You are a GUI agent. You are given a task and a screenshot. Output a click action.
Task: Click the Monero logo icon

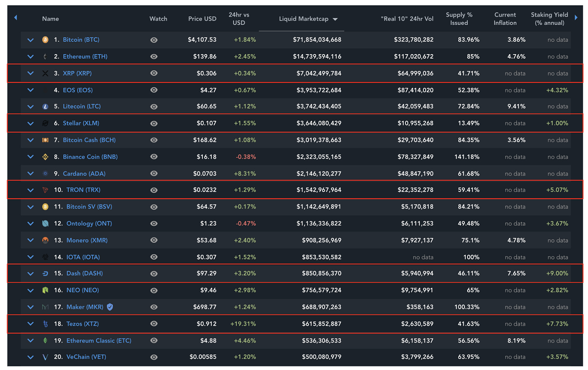pyautogui.click(x=45, y=240)
